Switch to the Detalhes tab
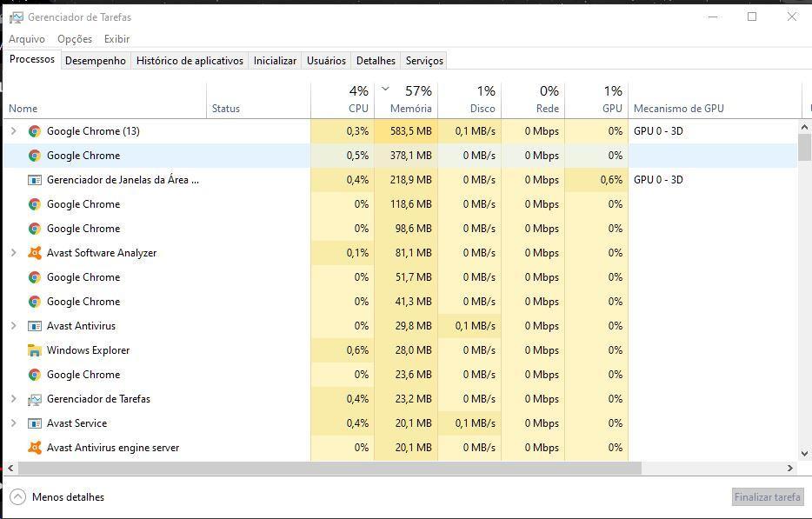The image size is (812, 519). (376, 61)
